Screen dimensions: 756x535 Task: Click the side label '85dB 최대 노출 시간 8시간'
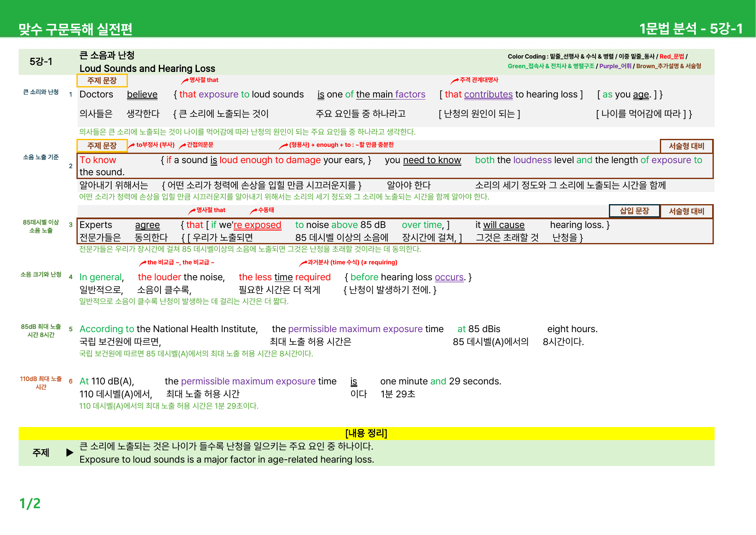pyautogui.click(x=41, y=330)
